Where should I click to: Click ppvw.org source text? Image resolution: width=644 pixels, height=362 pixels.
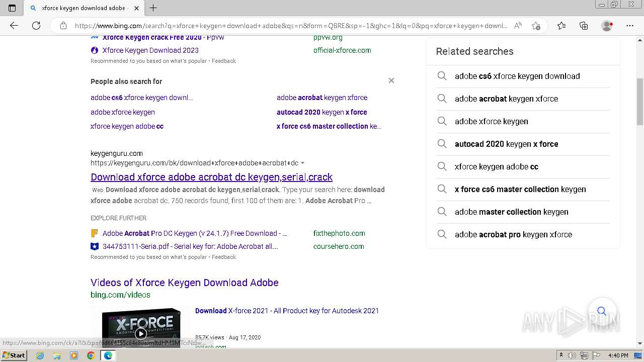[x=328, y=37]
